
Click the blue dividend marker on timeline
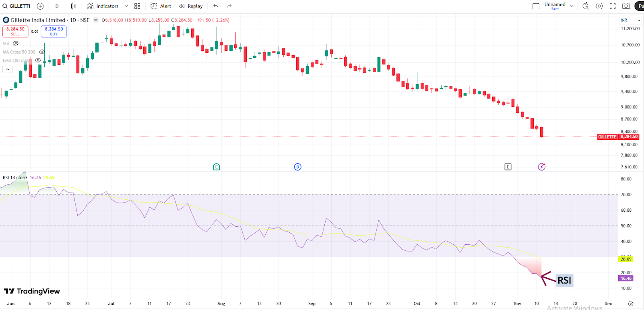click(297, 167)
